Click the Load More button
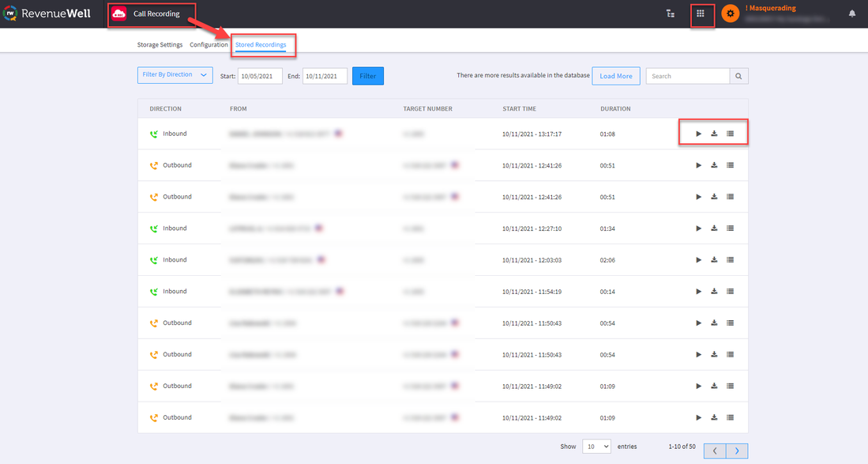Image resolution: width=868 pixels, height=464 pixels. (x=615, y=76)
